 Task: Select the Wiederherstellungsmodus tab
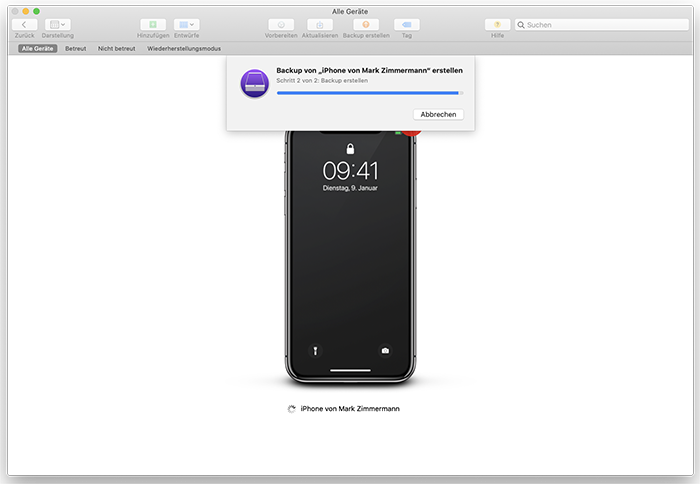183,48
